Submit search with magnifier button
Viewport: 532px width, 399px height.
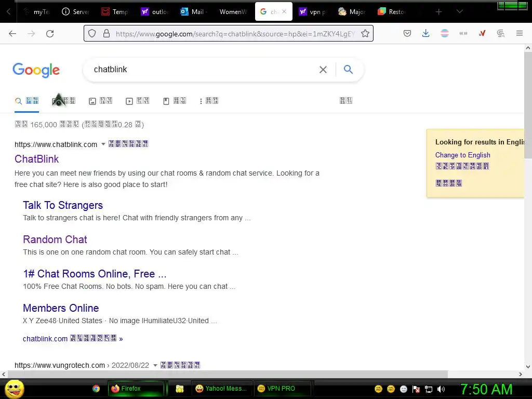pyautogui.click(x=348, y=69)
